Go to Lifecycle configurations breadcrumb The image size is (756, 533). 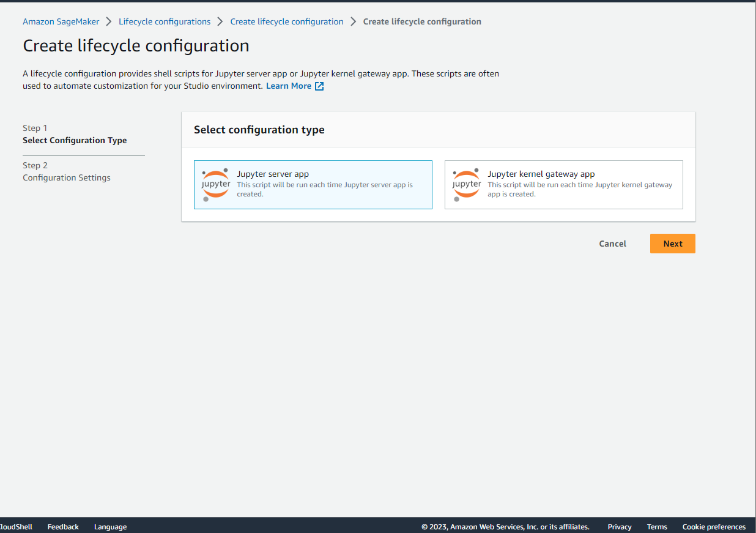(x=165, y=21)
